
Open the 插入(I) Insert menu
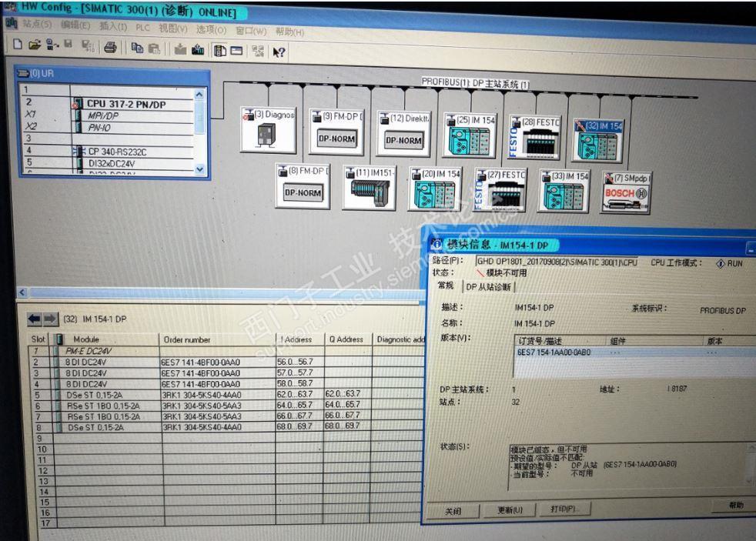[113, 26]
